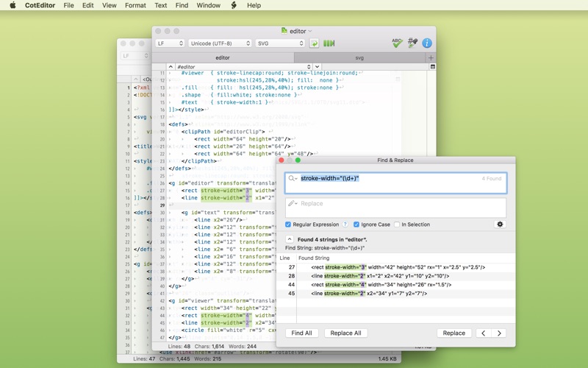588x368 pixels.
Task: Open the Edit menu
Action: (x=88, y=5)
